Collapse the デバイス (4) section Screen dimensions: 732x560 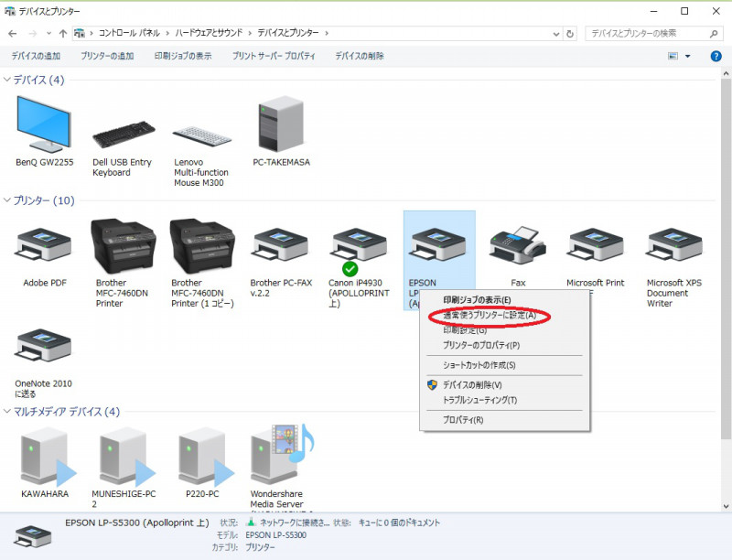point(7,80)
